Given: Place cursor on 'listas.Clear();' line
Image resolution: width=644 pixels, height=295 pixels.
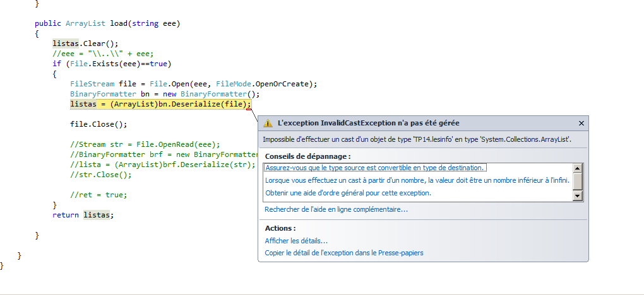Looking at the screenshot, I should (x=86, y=43).
